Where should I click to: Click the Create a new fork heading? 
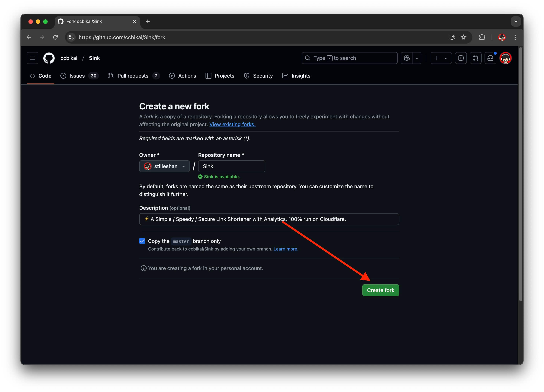[x=174, y=106]
